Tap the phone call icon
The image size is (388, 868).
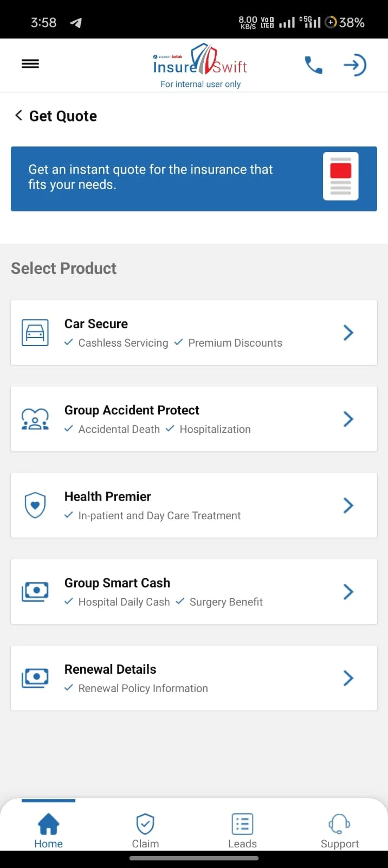click(x=314, y=65)
